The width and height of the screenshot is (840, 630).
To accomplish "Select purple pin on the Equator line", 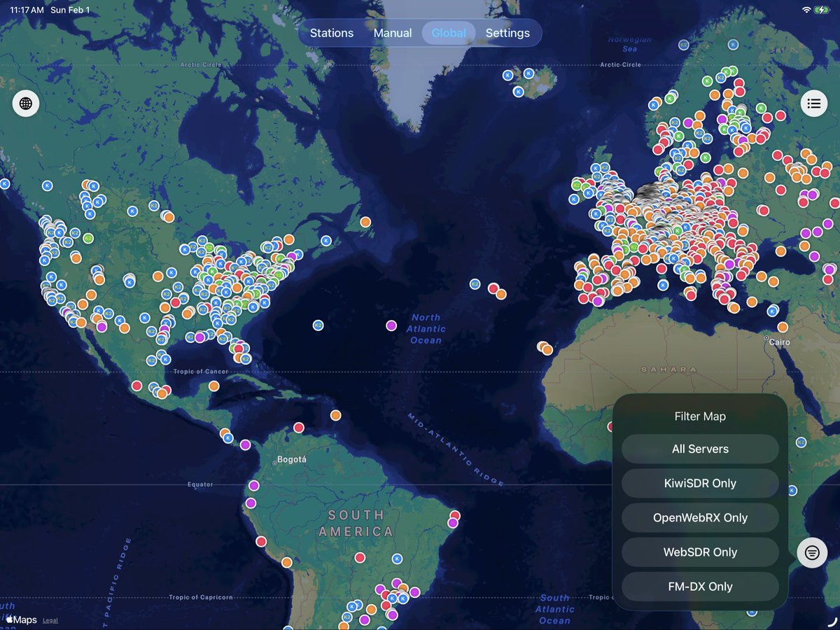I will pyautogui.click(x=253, y=485).
